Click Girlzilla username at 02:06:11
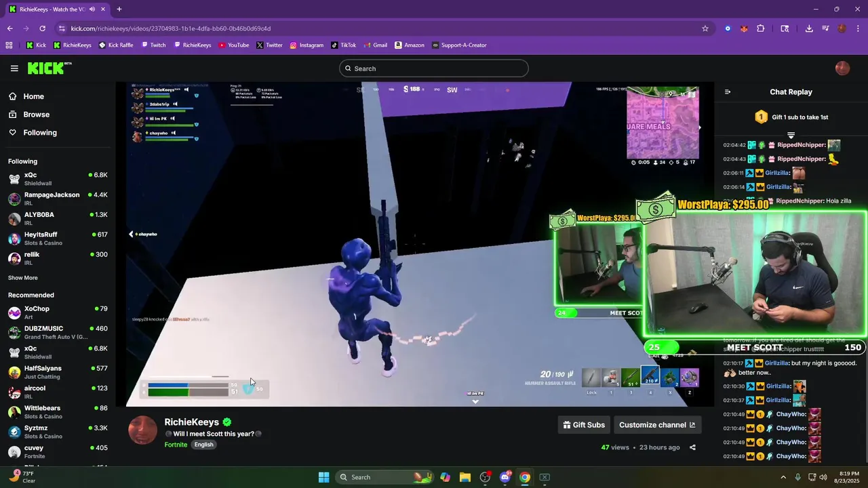868x488 pixels. tap(778, 173)
